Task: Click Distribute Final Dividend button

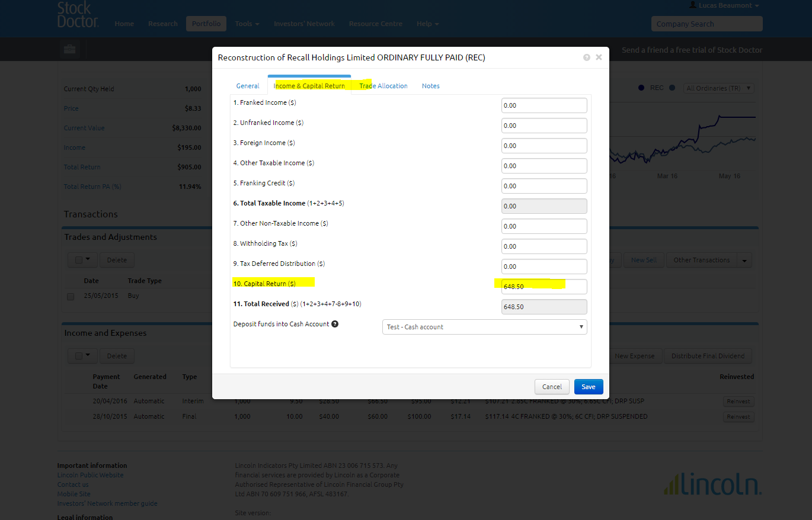Action: (708, 356)
